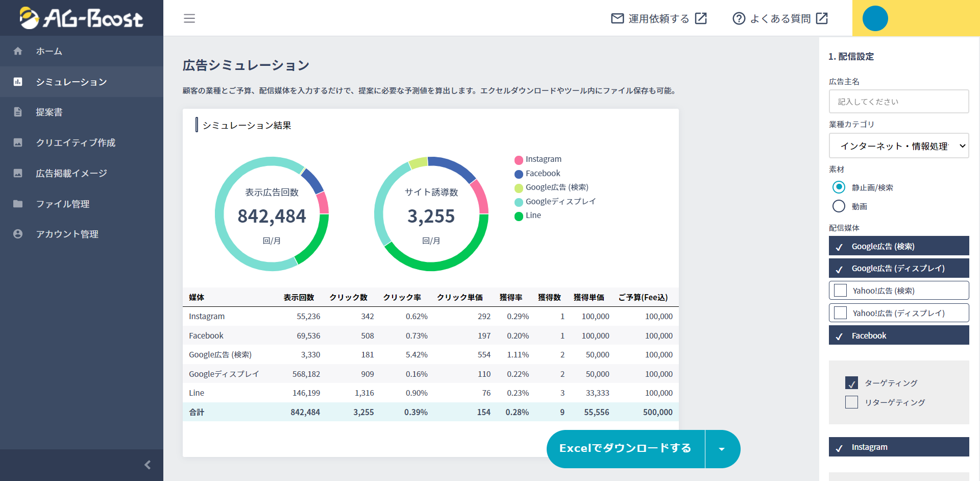Open the 業種カテゴリ dropdown
Viewport: 980px width, 481px height.
898,146
